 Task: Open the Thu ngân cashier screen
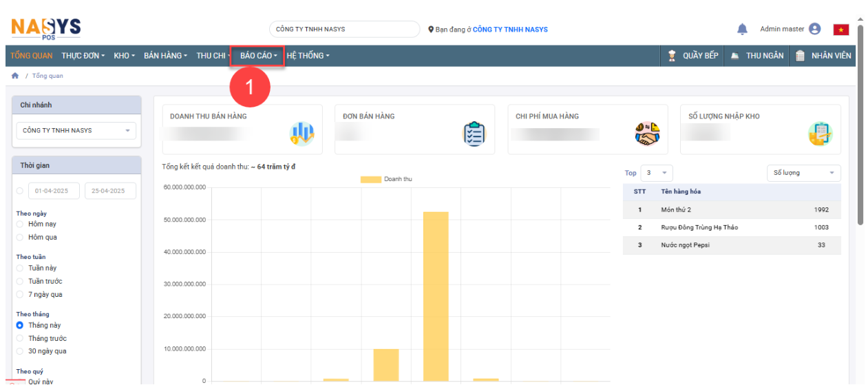(757, 56)
